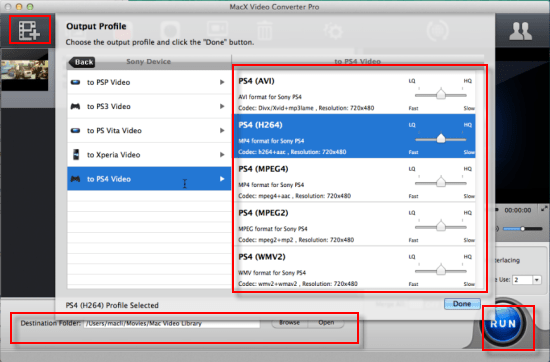The height and width of the screenshot is (362, 550).
Task: Select the video thumbnail in file list
Action: 25,70
